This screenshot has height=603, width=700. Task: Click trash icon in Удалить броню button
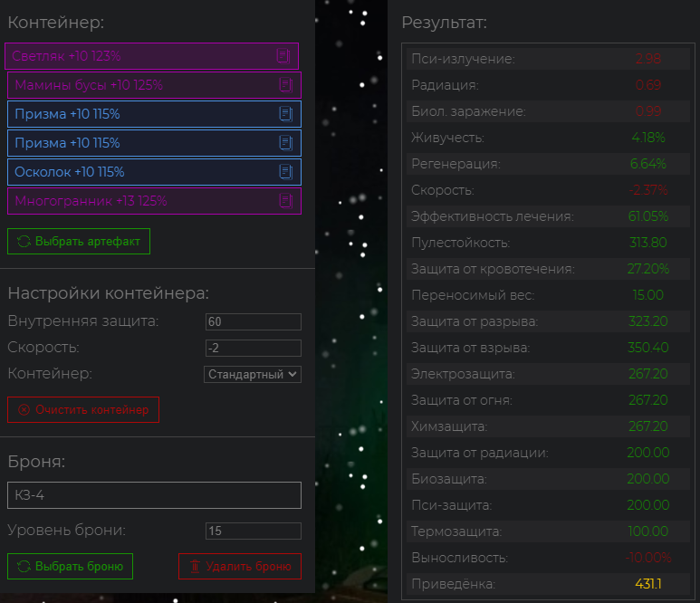(x=195, y=567)
